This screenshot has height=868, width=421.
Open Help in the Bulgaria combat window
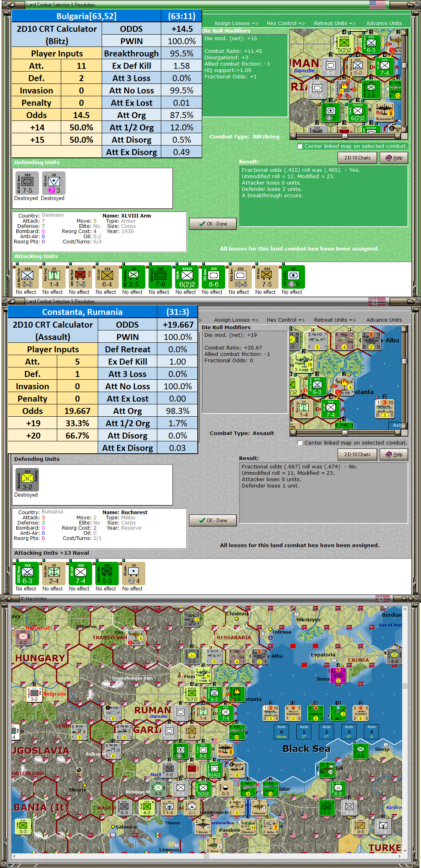[394, 158]
